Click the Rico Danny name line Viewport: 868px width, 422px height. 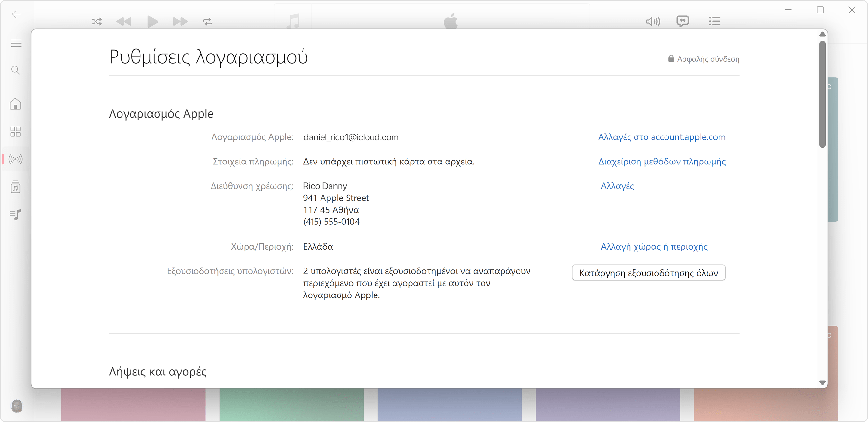(325, 186)
